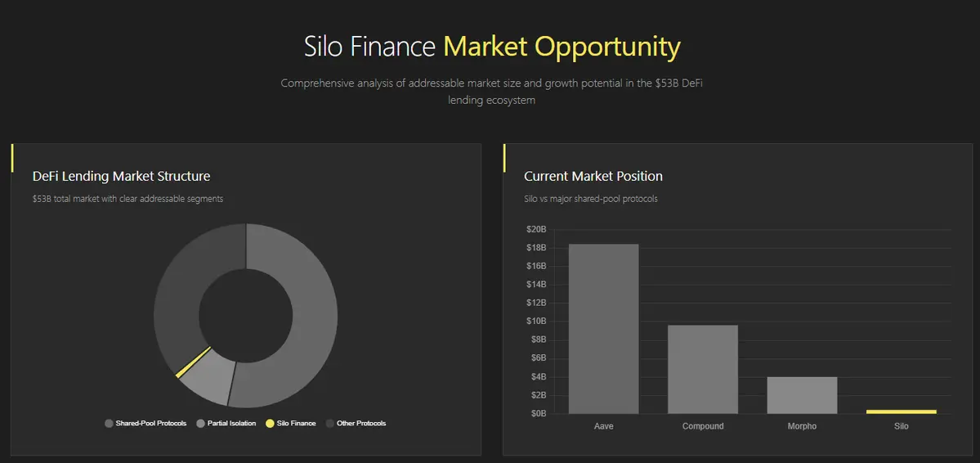Image resolution: width=980 pixels, height=463 pixels.
Task: Click the Morpho bar in the chart
Action: (802, 395)
